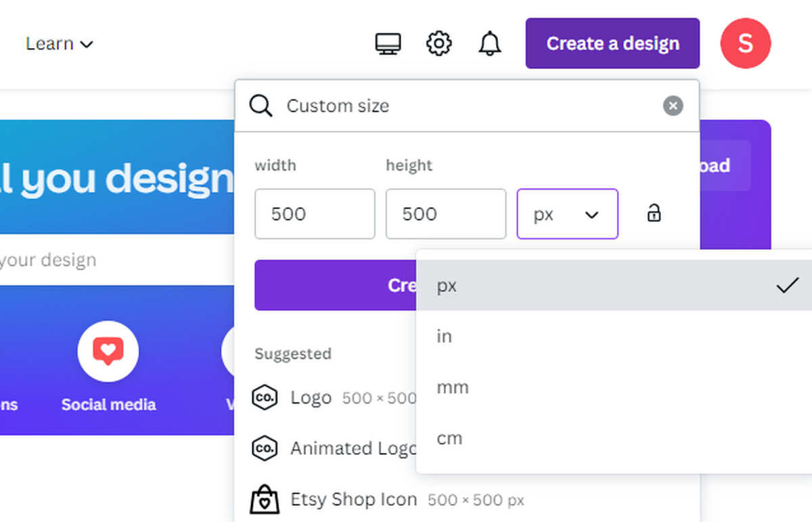
Task: Toggle the aspect ratio lock
Action: 654,213
